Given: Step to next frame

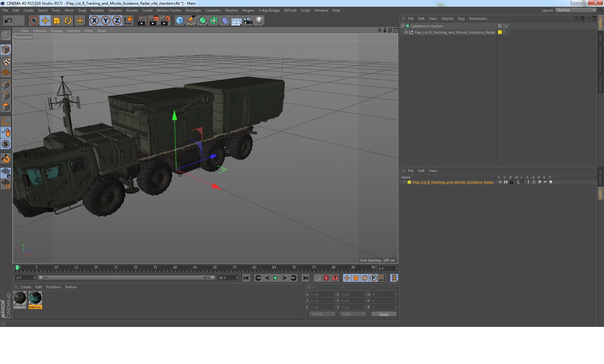Looking at the screenshot, I should click(284, 278).
